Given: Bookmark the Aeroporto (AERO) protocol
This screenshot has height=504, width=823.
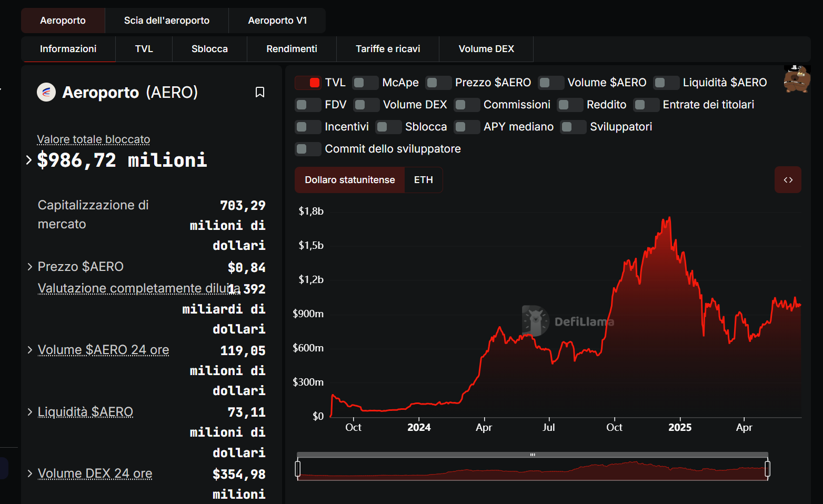Looking at the screenshot, I should click(x=259, y=92).
